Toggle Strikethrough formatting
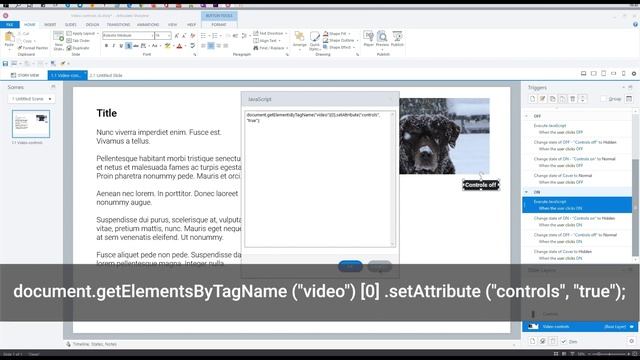640x360 pixels. pos(136,46)
